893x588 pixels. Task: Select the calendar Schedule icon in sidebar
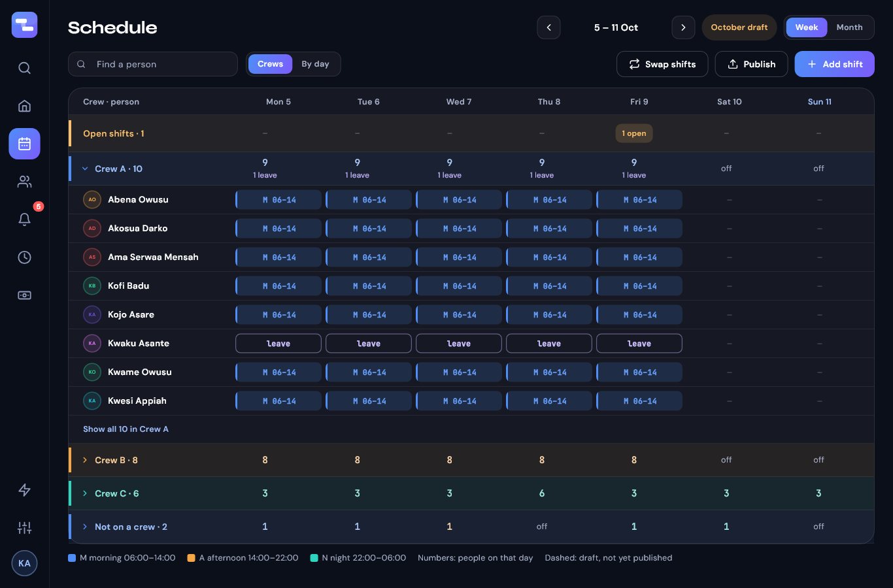24,144
